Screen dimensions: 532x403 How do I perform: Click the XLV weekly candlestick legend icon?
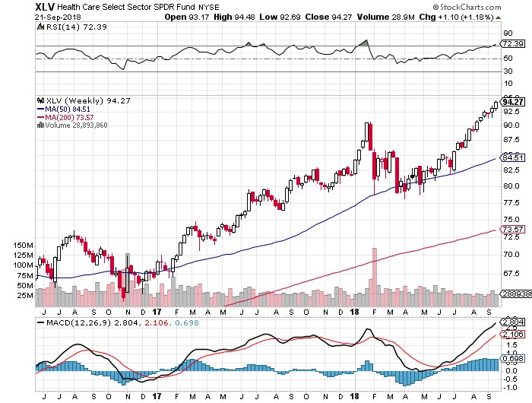[41, 100]
